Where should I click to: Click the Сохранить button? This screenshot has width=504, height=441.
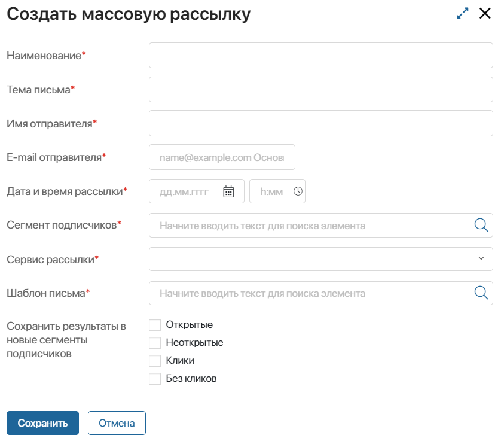[x=43, y=423]
